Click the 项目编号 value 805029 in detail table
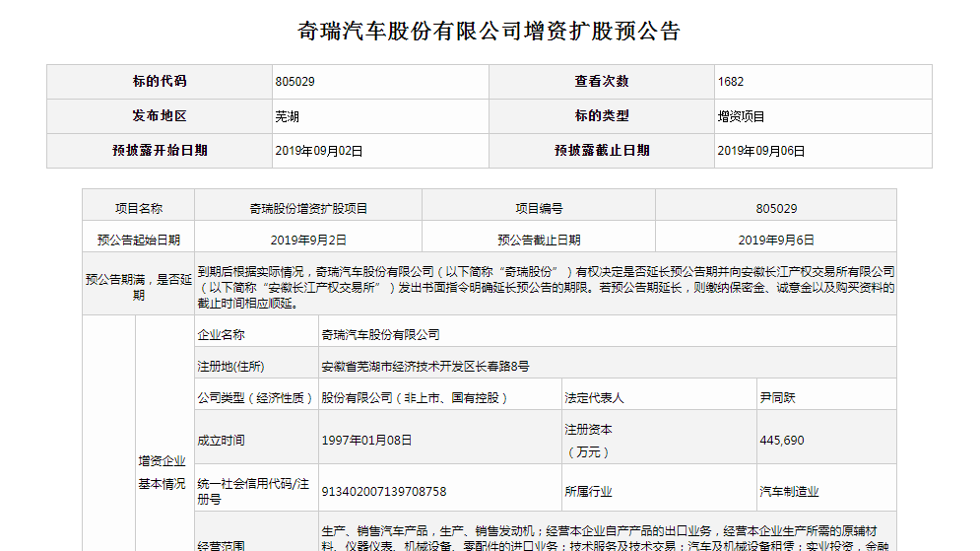Image resolution: width=980 pixels, height=551 pixels. pos(776,209)
